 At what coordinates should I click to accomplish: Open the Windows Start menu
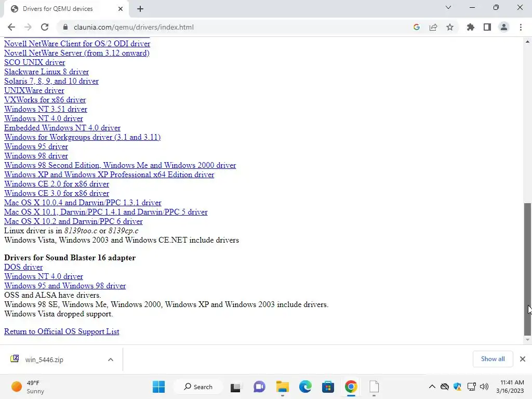tap(158, 387)
